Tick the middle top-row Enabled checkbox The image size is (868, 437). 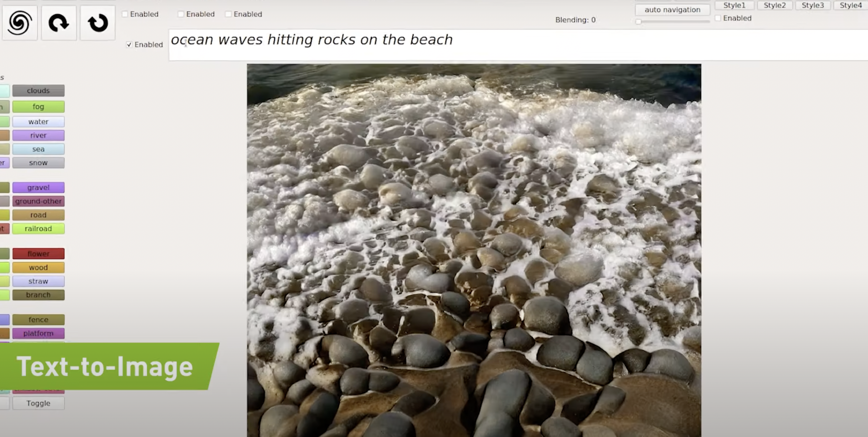click(181, 14)
